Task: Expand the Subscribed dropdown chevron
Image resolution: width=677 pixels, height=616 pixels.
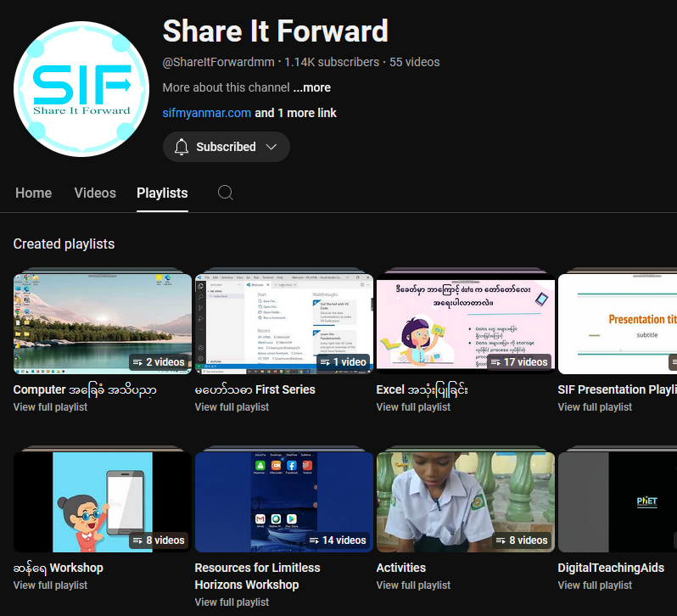Action: click(x=271, y=147)
